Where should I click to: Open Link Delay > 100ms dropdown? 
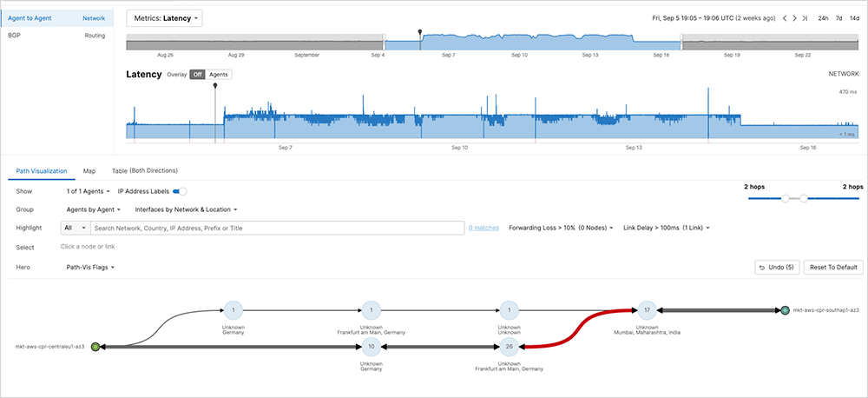[666, 228]
